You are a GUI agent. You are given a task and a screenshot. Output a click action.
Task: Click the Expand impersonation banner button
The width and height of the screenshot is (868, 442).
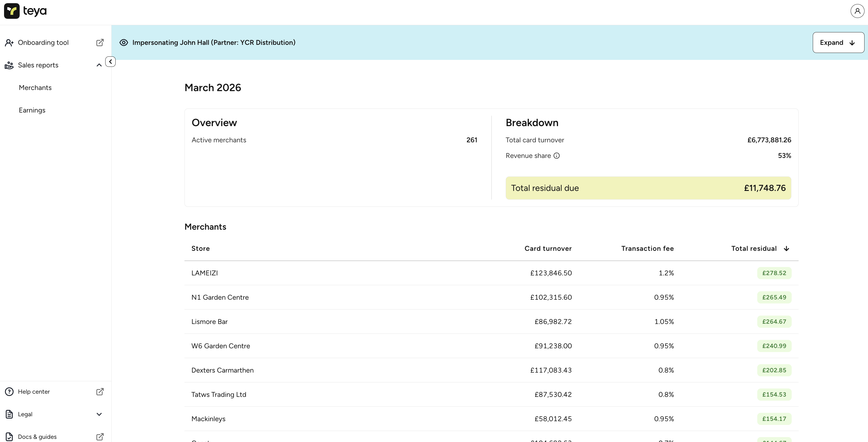[838, 43]
